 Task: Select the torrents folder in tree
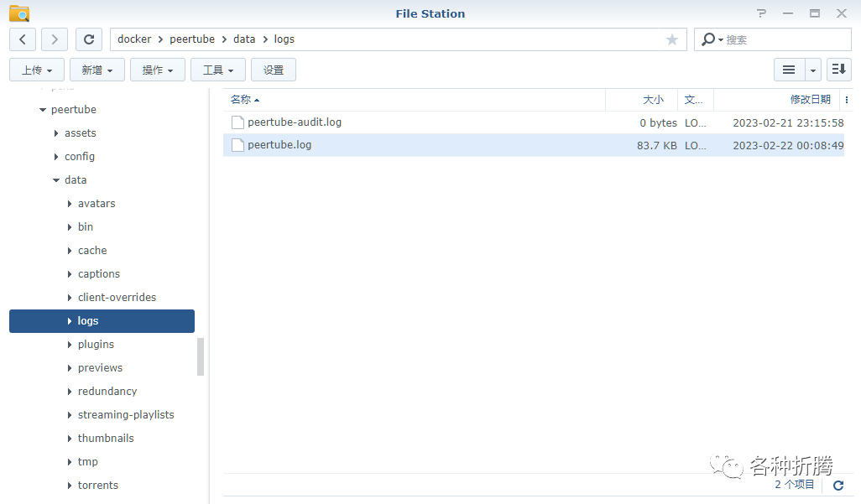pyautogui.click(x=97, y=485)
